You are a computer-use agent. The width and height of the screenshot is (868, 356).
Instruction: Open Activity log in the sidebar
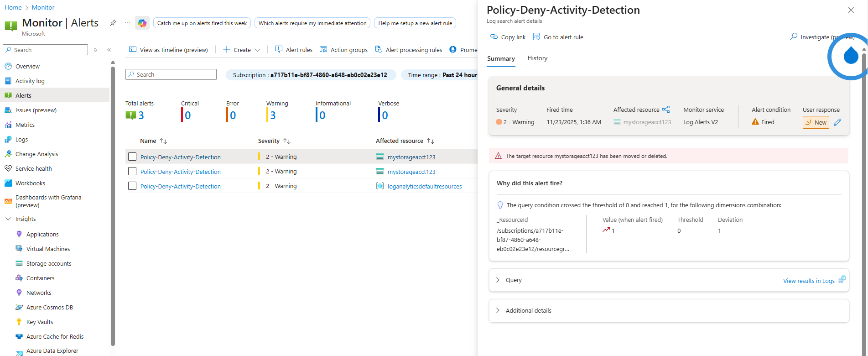click(x=30, y=81)
